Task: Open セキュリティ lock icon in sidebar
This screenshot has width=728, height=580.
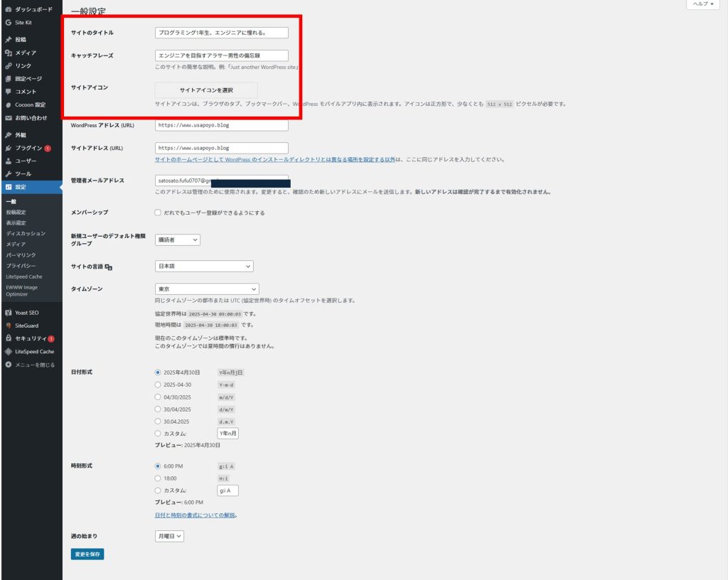Action: pyautogui.click(x=8, y=338)
